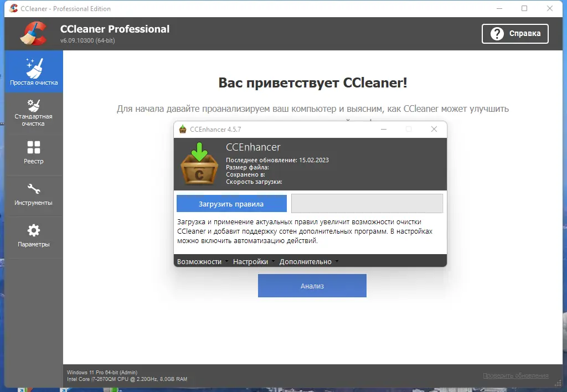Click the v6.09.10300 (64-bit) version text
This screenshot has width=567, height=392.
(87, 40)
